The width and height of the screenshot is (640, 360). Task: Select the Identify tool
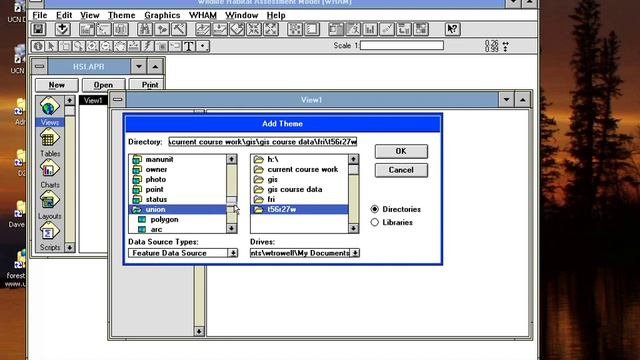click(38, 46)
